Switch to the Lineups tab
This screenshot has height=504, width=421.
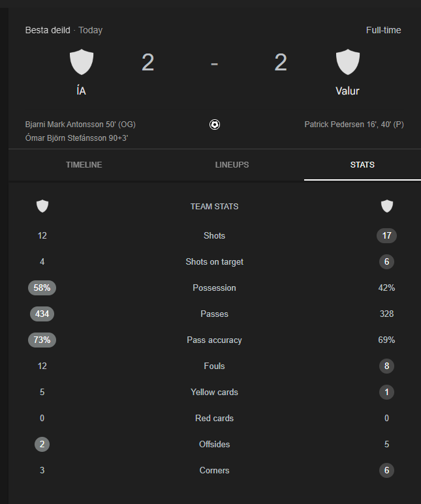(232, 165)
